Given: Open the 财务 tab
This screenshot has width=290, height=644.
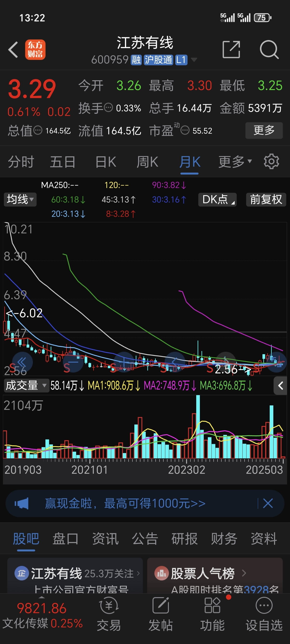Looking at the screenshot, I should pos(224,539).
